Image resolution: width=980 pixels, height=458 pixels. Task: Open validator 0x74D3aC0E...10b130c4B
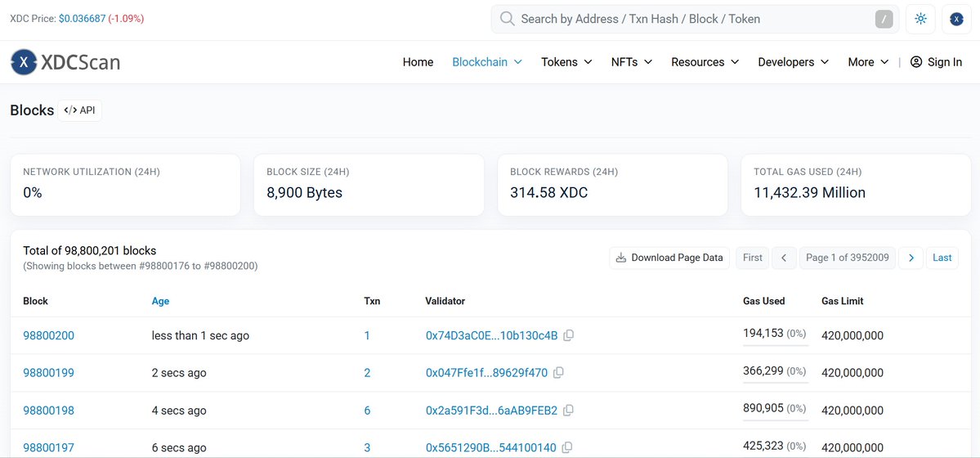click(492, 335)
